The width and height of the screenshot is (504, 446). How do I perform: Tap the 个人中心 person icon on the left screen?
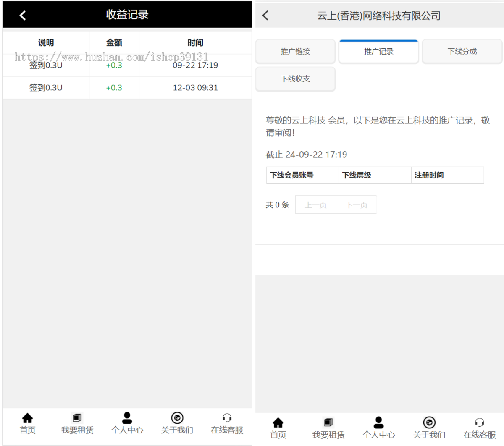pyautogui.click(x=127, y=418)
